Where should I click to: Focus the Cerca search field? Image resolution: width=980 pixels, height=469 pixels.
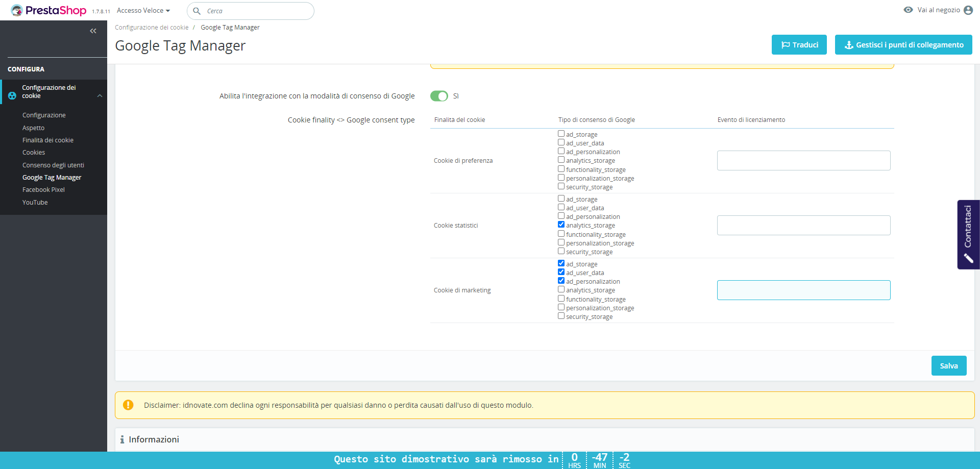point(251,11)
